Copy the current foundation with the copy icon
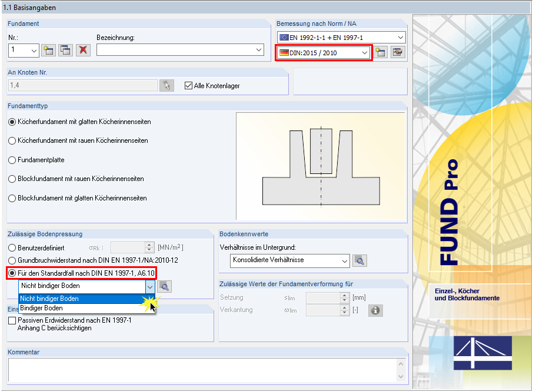The width and height of the screenshot is (533, 392). (x=65, y=50)
